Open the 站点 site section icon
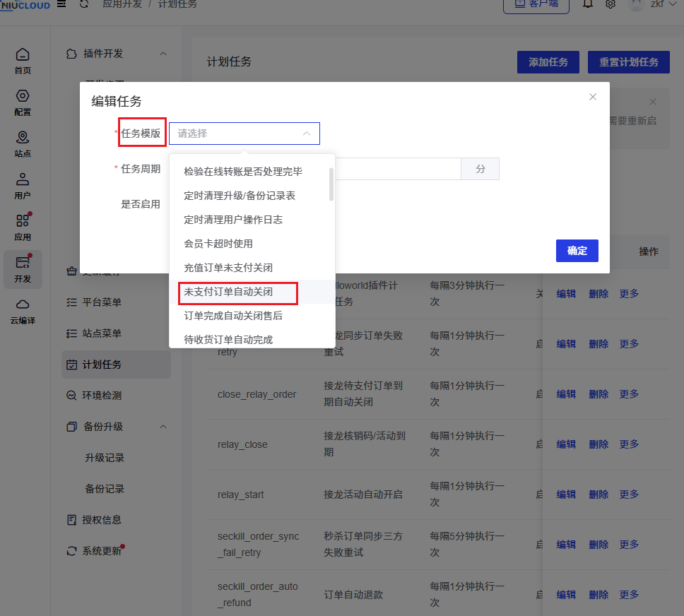This screenshot has width=684, height=616. tap(23, 143)
